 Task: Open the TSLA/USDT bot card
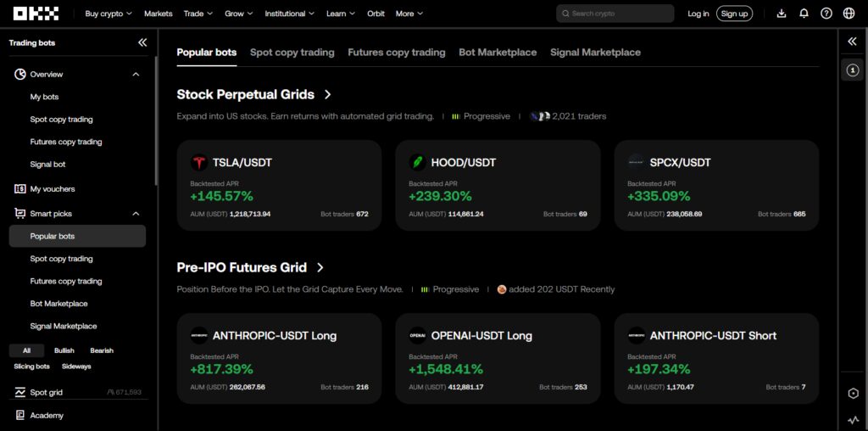(279, 185)
